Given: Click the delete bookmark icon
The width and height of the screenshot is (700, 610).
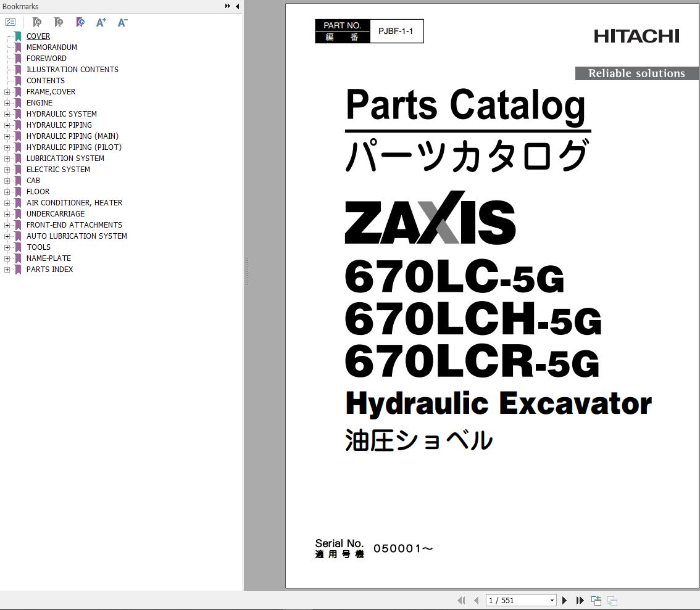Looking at the screenshot, I should (x=37, y=22).
